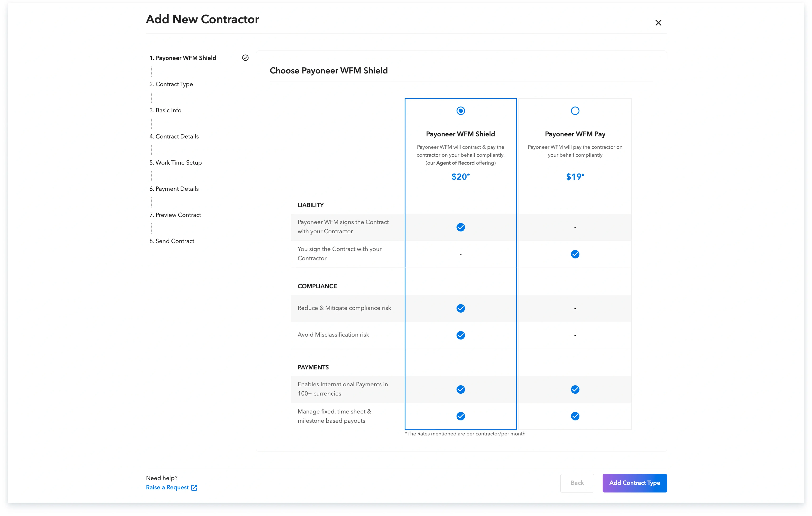Click the Shield checkmark for Reduce & Mitigate compliance risk
Image resolution: width=812 pixels, height=516 pixels.
pos(460,308)
